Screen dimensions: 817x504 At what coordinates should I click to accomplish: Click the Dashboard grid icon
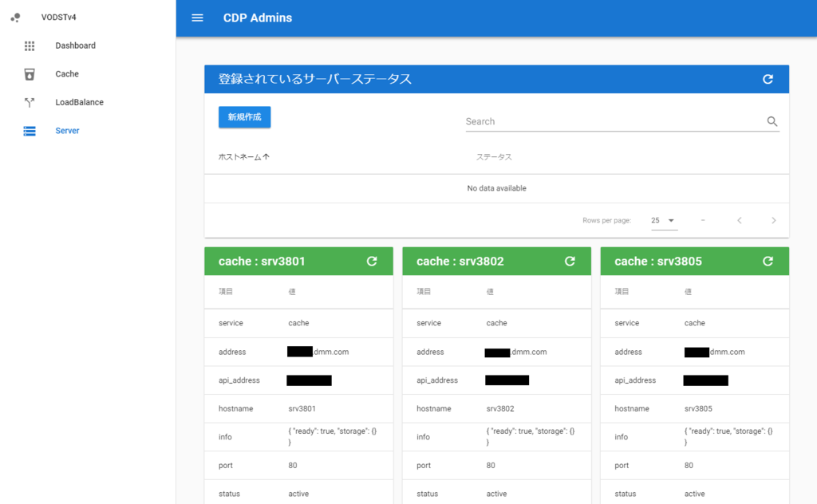30,45
